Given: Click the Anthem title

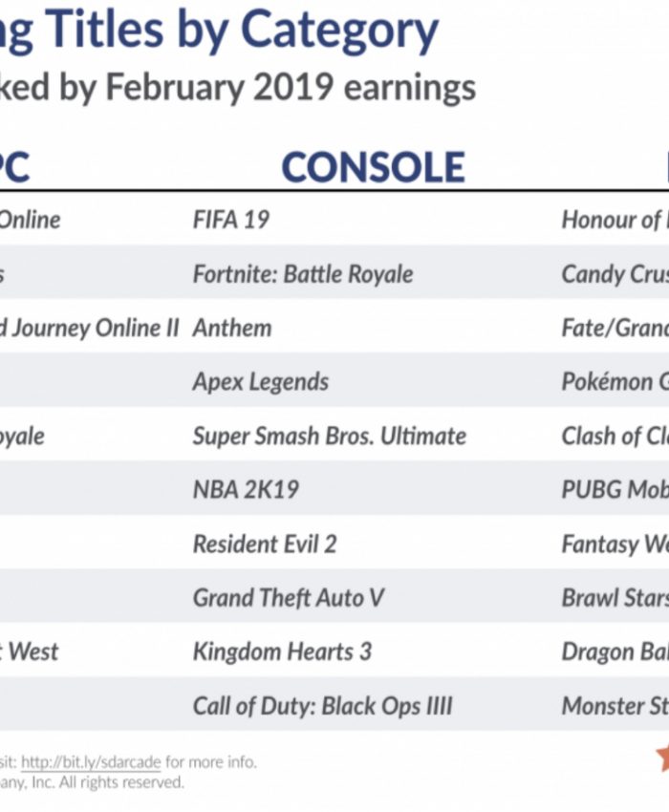Looking at the screenshot, I should (x=232, y=328).
